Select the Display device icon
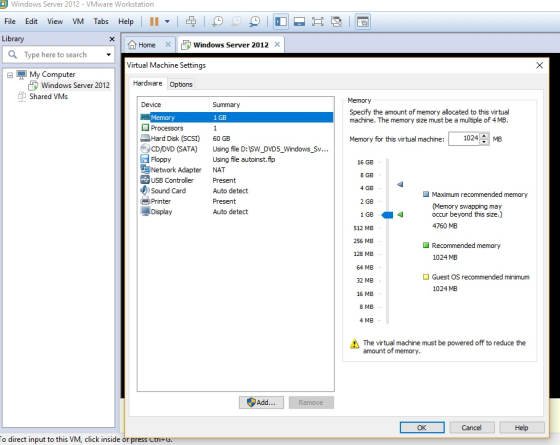This screenshot has height=445, width=560. pos(145,212)
